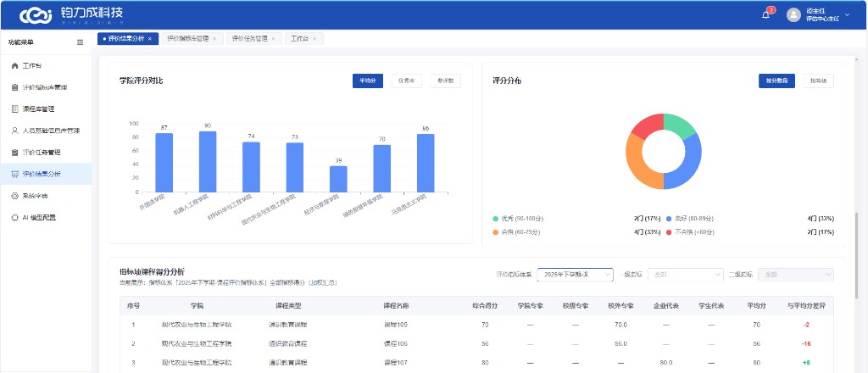Close the 评价指标库管理 page tab
Viewport: 868px width, 373px height.
[x=214, y=39]
